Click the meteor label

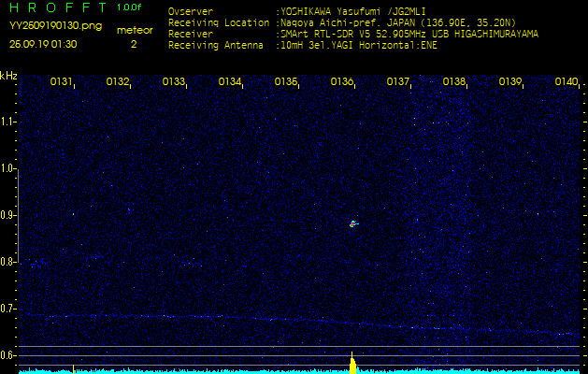(135, 31)
